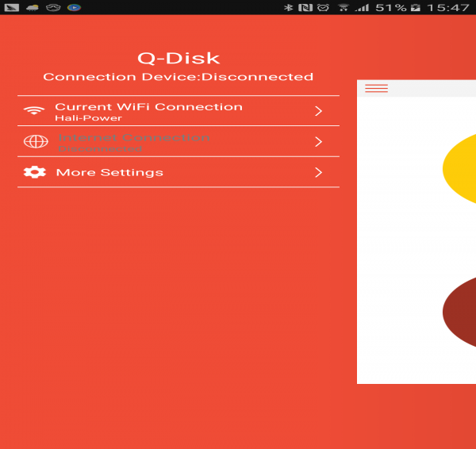The image size is (476, 449).
Task: Open More Settings entry
Action: click(x=178, y=172)
